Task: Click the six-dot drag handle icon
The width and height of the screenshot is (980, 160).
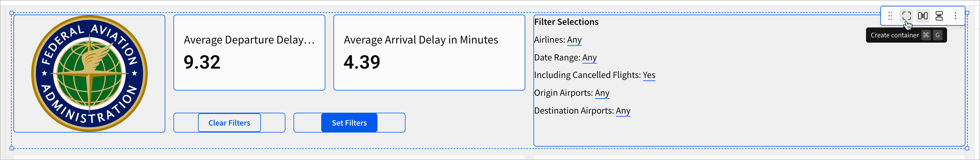Action: (x=890, y=16)
